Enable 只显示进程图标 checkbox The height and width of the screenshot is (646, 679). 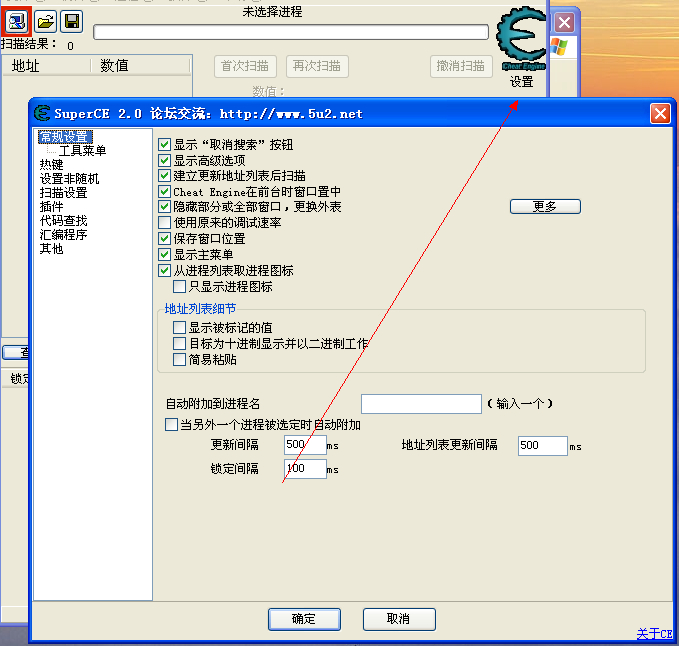[179, 286]
